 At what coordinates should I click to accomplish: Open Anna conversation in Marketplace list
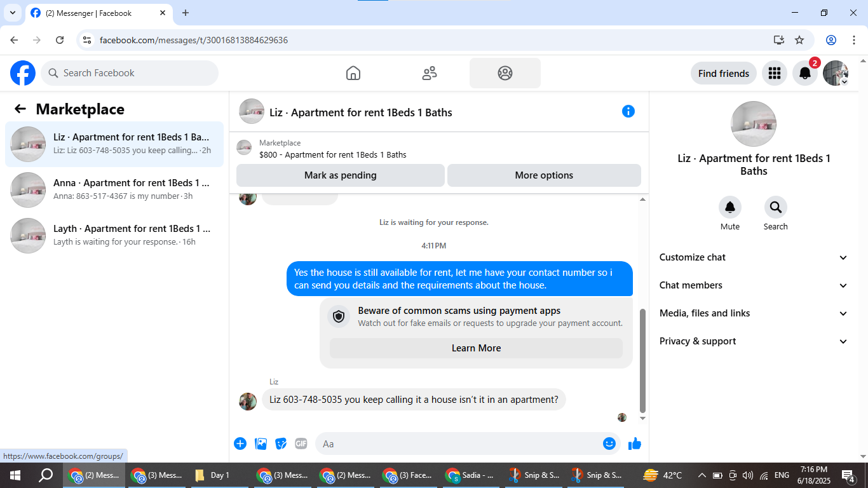tap(114, 190)
